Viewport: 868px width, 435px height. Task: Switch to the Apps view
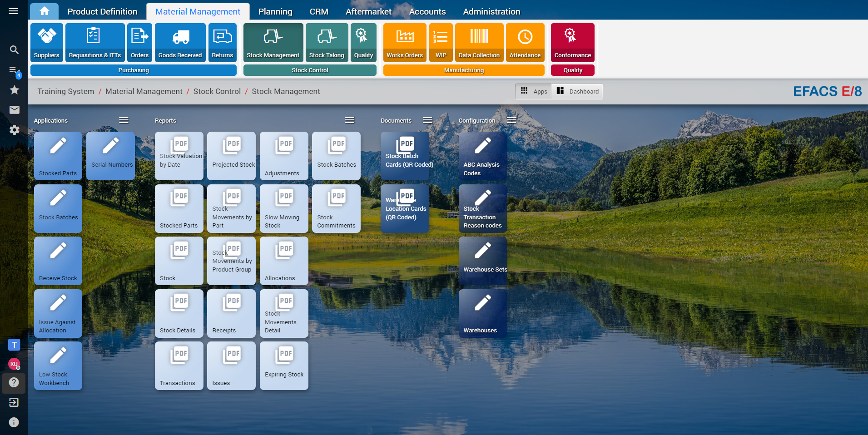(x=533, y=91)
